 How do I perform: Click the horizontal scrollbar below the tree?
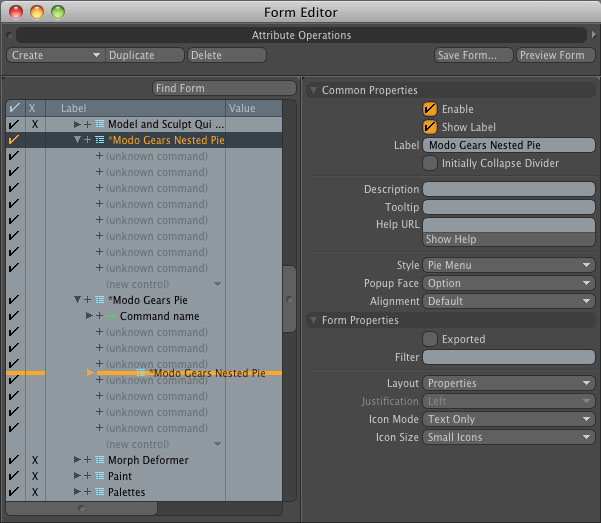coord(81,508)
